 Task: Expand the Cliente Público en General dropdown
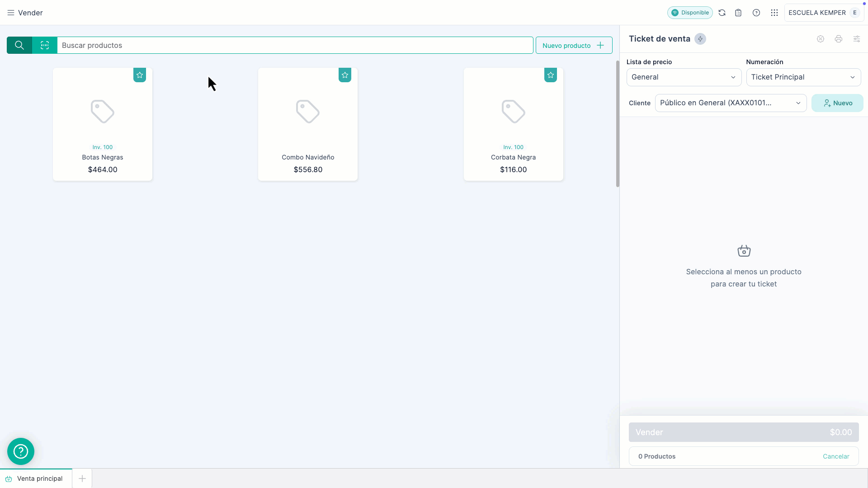(x=731, y=103)
